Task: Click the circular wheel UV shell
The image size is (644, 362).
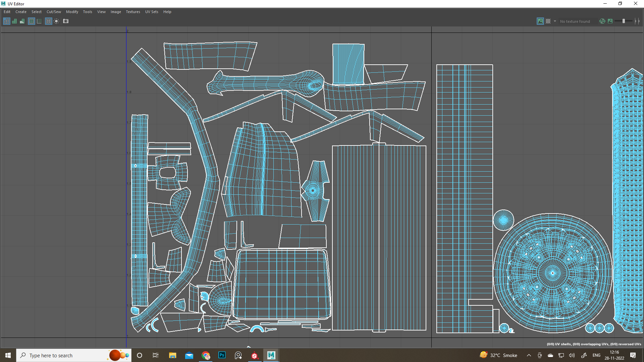Action: tap(553, 273)
